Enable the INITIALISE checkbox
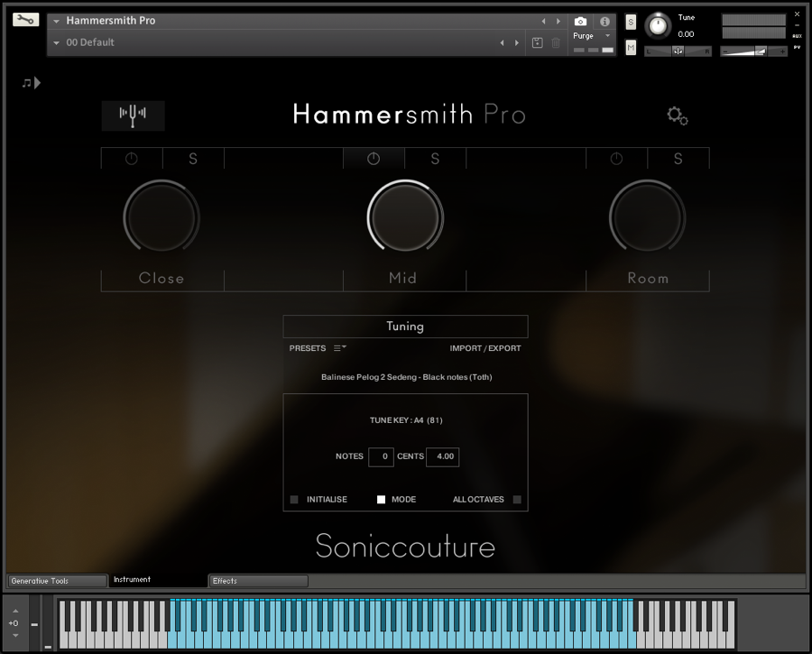Viewport: 812px width, 654px height. click(294, 500)
